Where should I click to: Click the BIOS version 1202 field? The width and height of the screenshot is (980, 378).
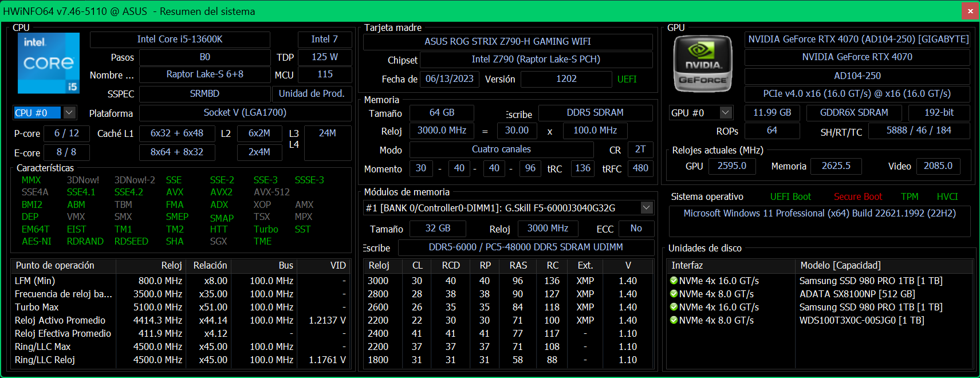click(x=566, y=79)
